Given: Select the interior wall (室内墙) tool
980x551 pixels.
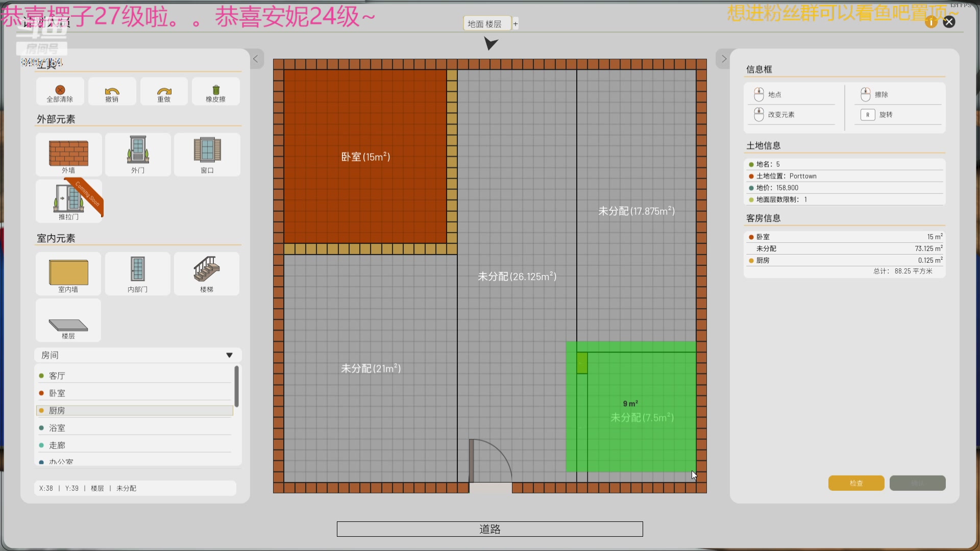Looking at the screenshot, I should (x=68, y=272).
